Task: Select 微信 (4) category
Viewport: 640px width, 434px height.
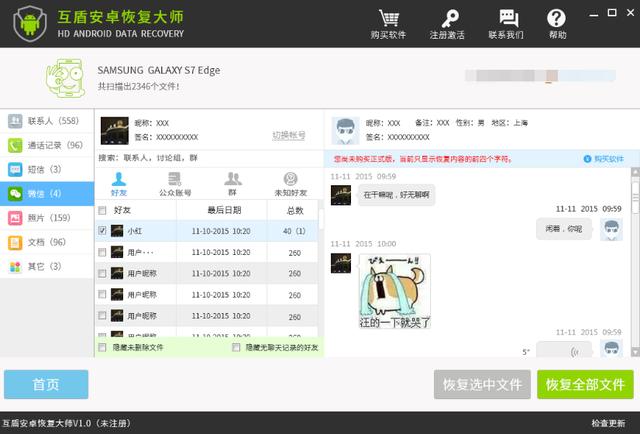Action: coord(47,194)
